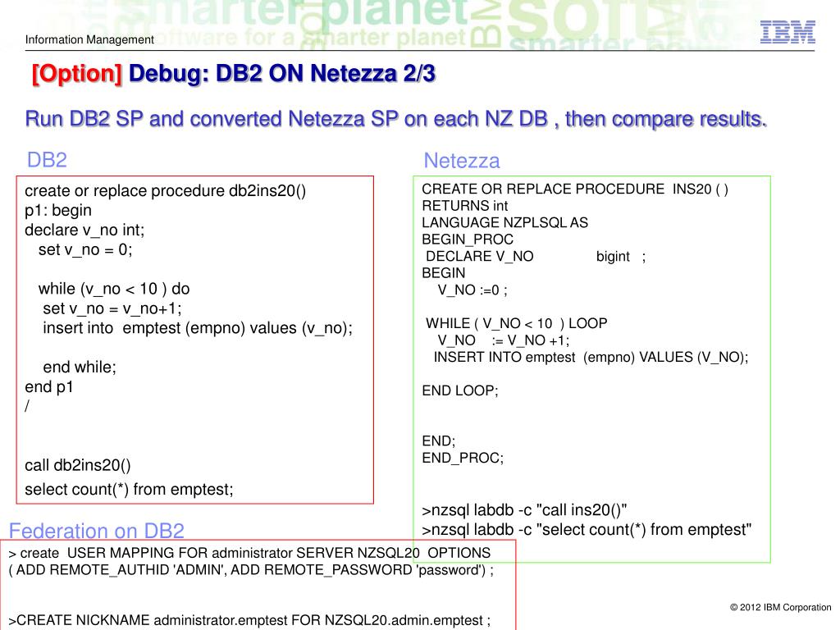
Task: Click the 'call db2ins20()' line
Action: coord(78,465)
